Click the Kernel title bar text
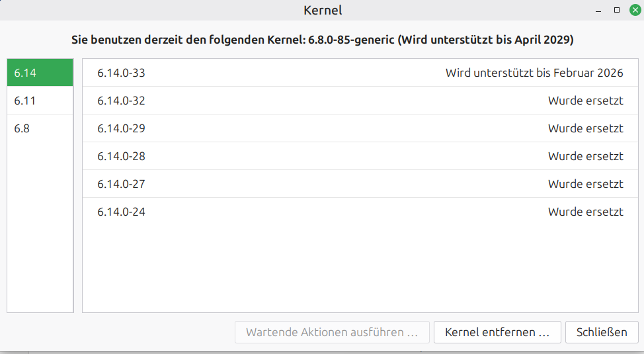 coord(322,10)
